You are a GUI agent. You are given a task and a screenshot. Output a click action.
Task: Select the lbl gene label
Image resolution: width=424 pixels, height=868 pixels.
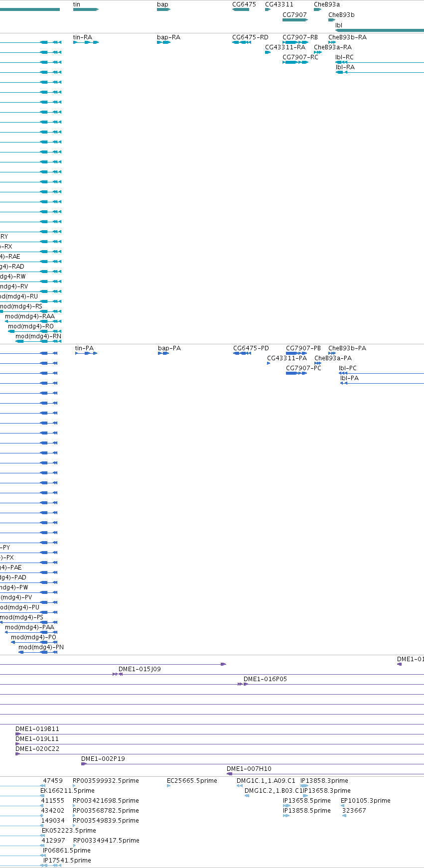[x=339, y=25]
